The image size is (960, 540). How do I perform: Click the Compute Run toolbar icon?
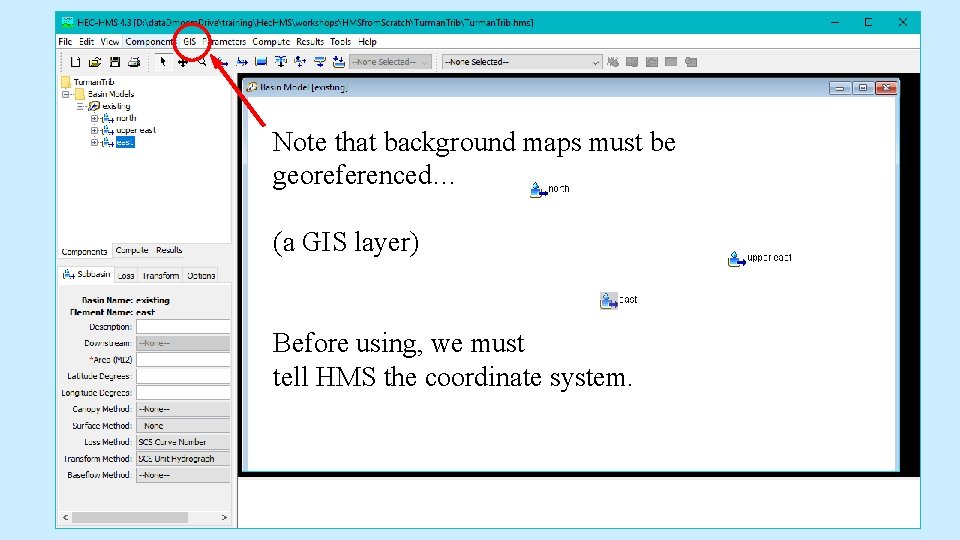click(613, 62)
